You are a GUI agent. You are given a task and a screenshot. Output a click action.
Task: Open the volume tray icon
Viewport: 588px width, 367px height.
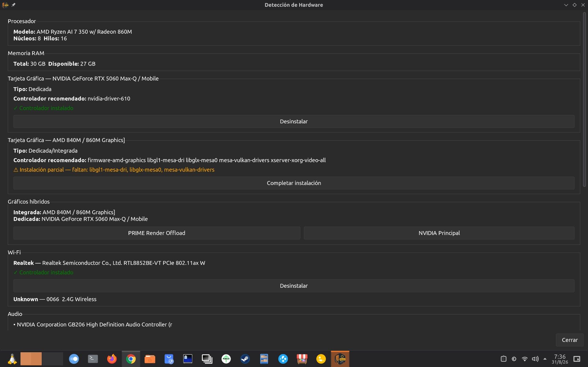point(535,359)
